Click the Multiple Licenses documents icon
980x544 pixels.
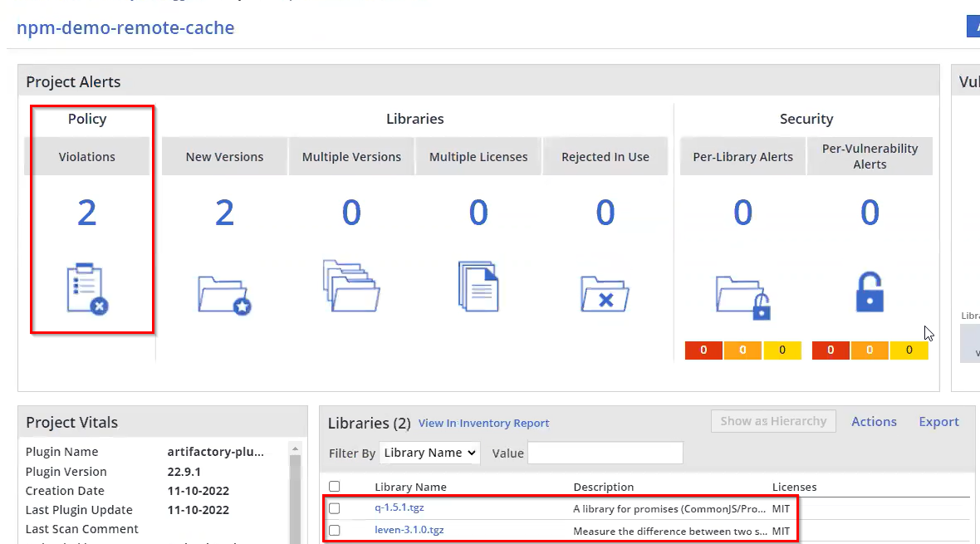click(478, 286)
